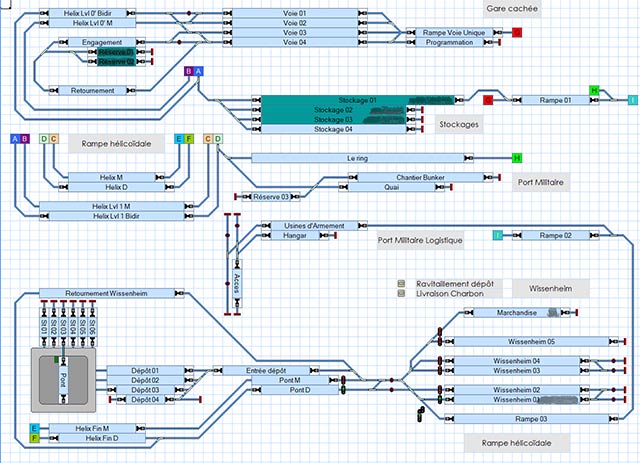Select the purple B connector above Stockage tracks
Image resolution: width=640 pixels, height=463 pixels.
click(189, 71)
